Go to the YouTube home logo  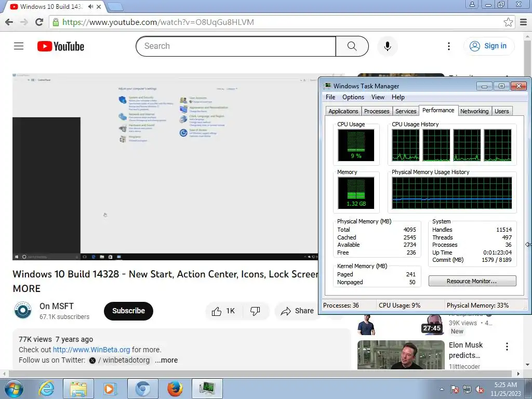(61, 46)
